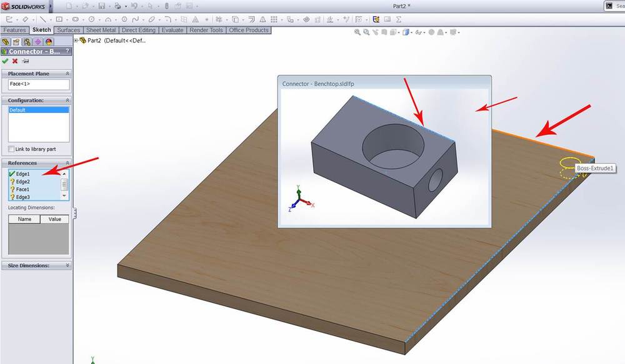Select Edge2 in the References list
This screenshot has width=625, height=364.
tap(22, 182)
